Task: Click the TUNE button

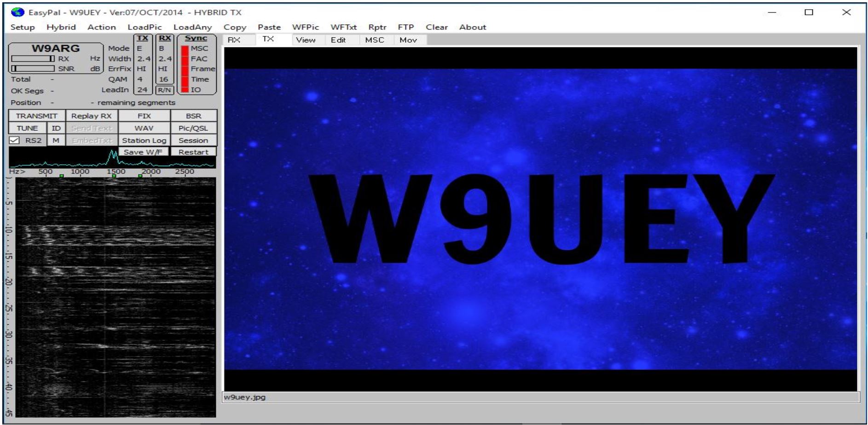Action: [x=28, y=128]
